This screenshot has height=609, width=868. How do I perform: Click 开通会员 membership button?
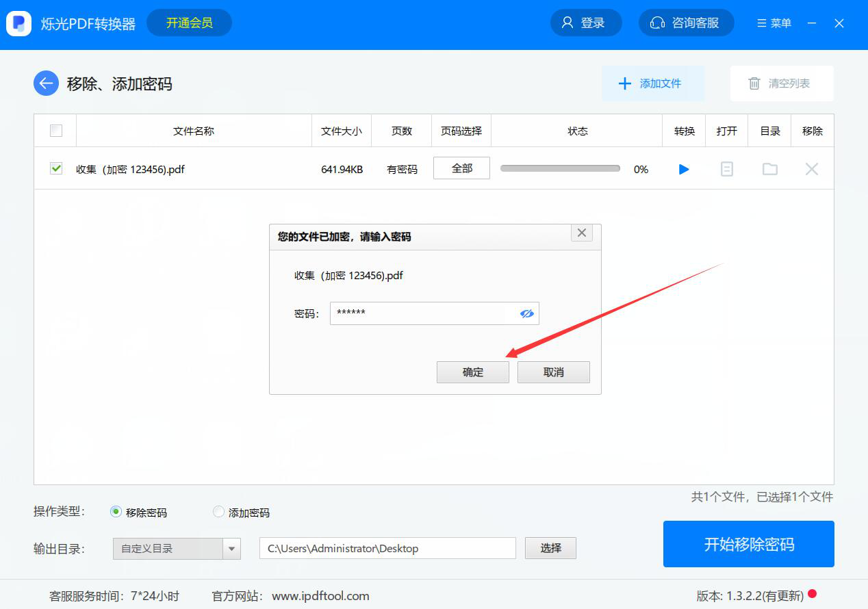click(190, 23)
